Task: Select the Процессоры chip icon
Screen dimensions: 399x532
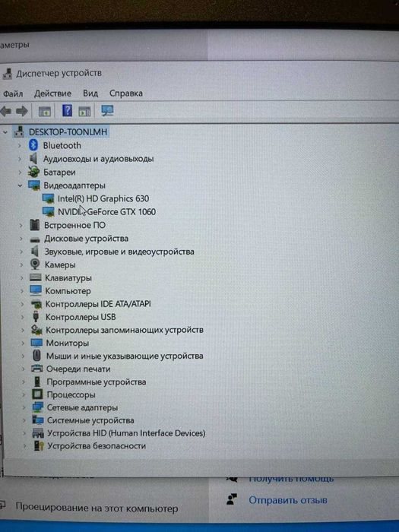Action: (37, 394)
